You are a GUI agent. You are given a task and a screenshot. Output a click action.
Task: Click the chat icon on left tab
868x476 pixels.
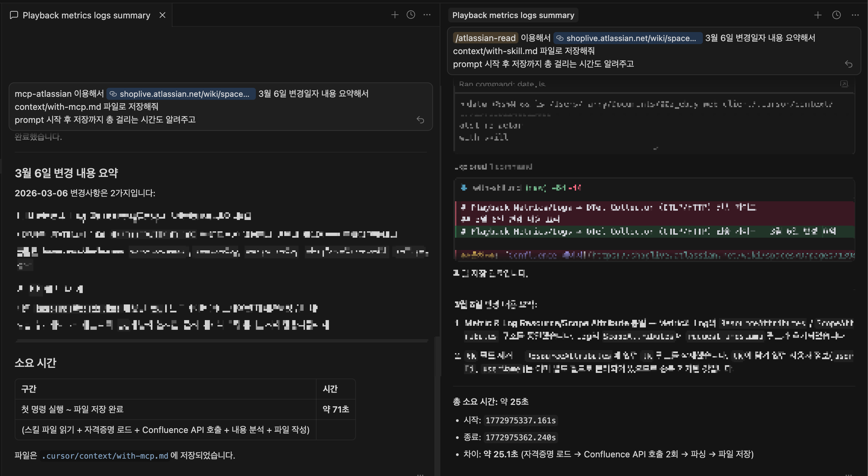pos(14,15)
